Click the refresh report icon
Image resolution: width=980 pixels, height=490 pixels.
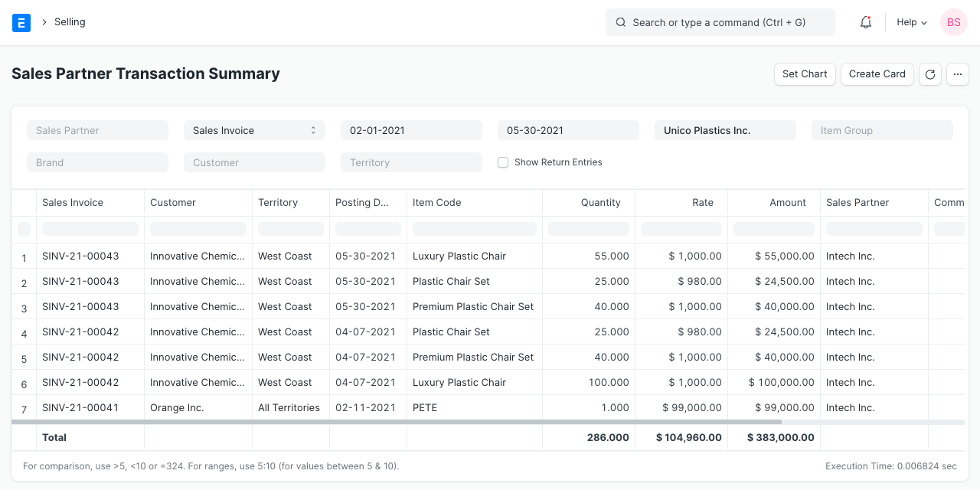[929, 74]
